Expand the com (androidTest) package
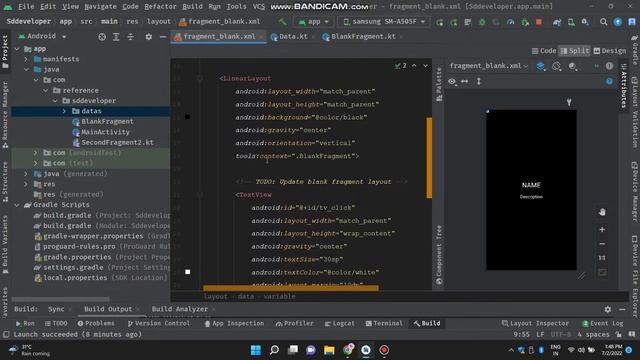This screenshot has height=360, width=640. tap(36, 153)
